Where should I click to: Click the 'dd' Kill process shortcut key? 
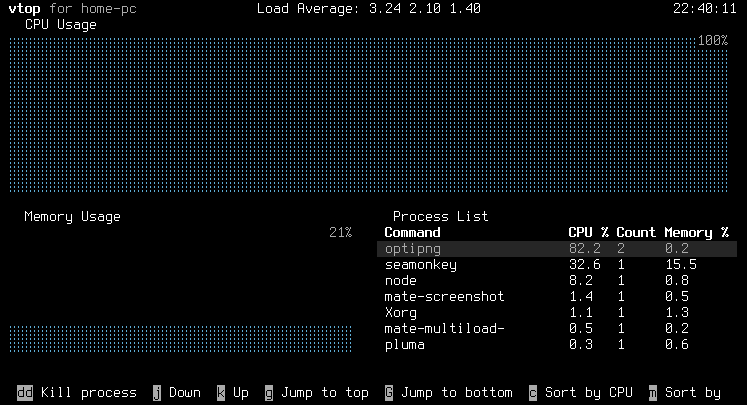coord(25,393)
